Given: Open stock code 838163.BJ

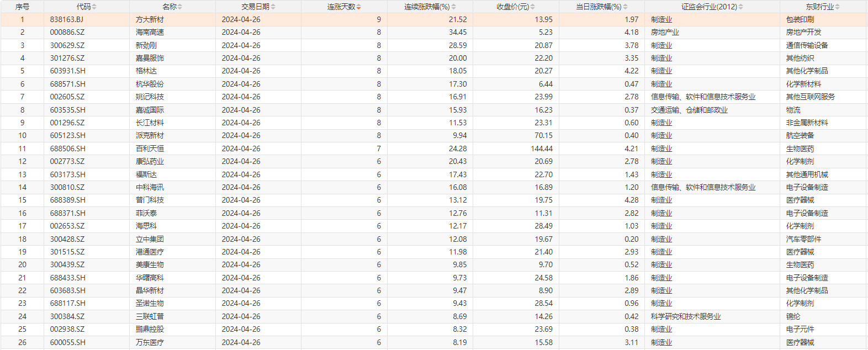Looking at the screenshot, I should 67,19.
